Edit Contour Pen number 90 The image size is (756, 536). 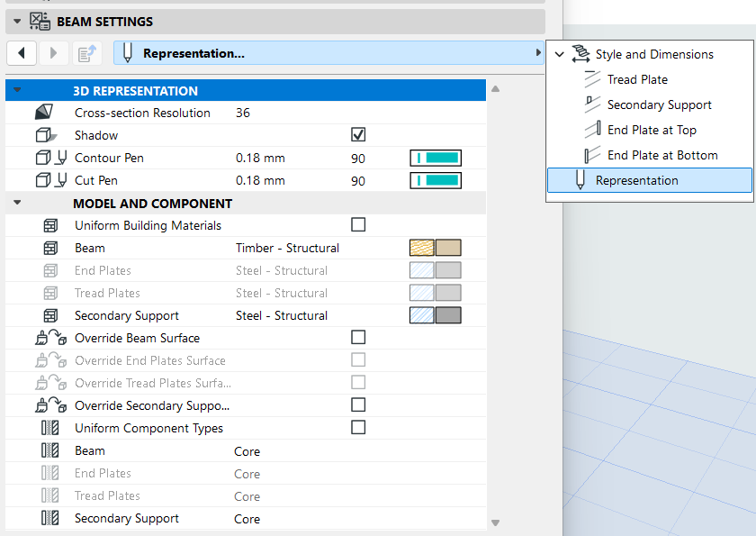tap(358, 159)
